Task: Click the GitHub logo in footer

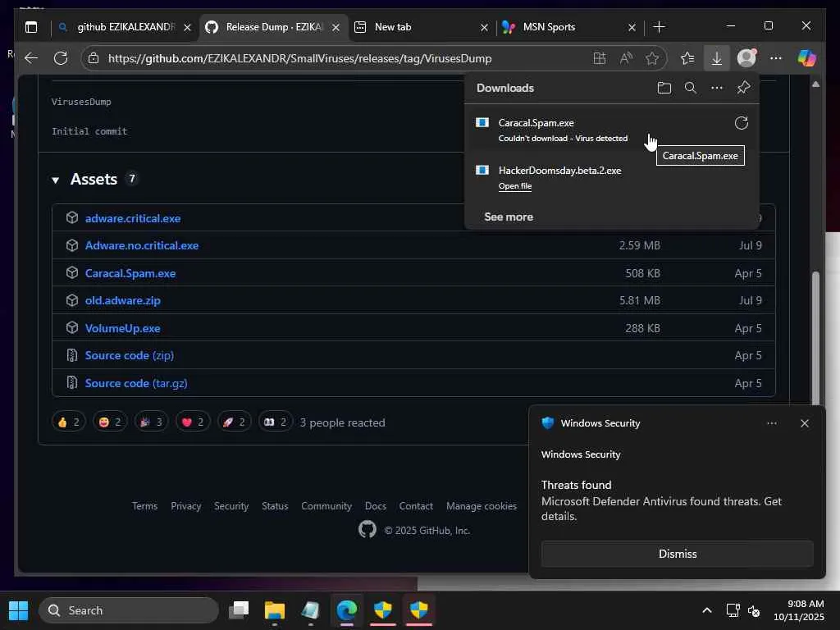Action: (367, 530)
